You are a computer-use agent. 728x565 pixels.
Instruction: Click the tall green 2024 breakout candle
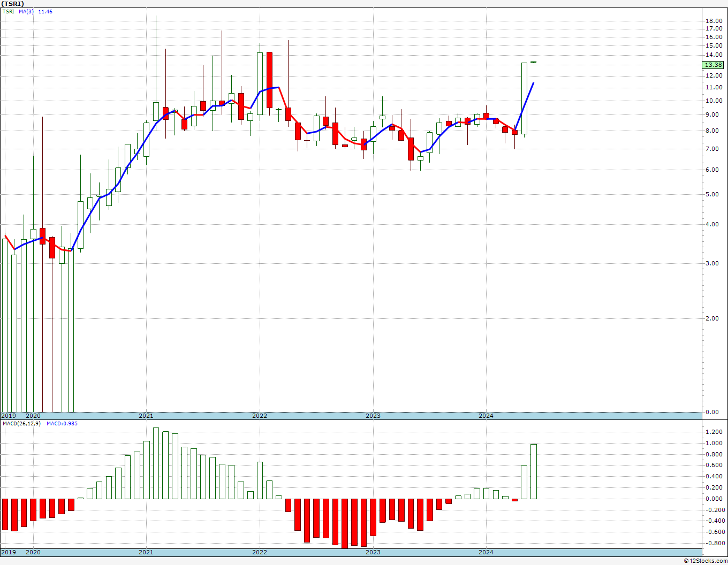[x=524, y=98]
